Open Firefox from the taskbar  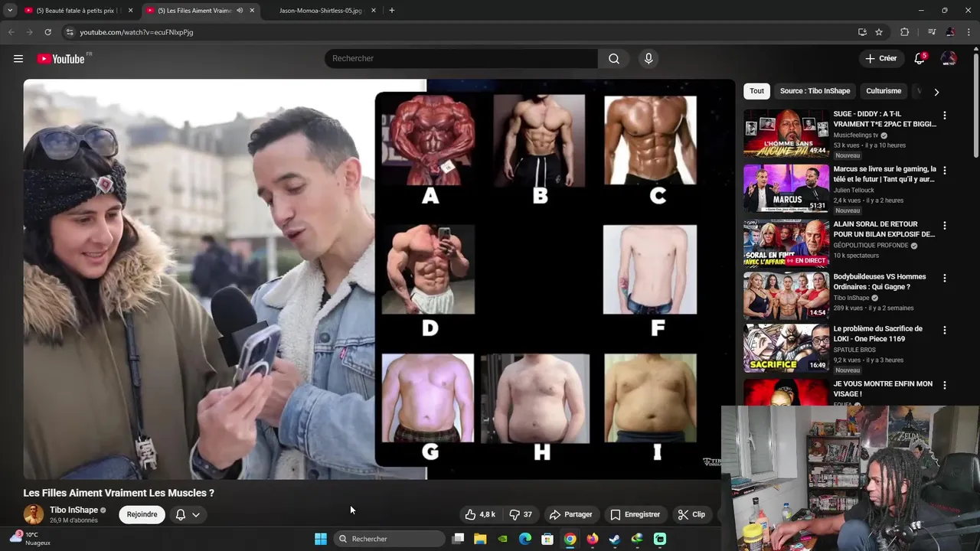pos(593,539)
